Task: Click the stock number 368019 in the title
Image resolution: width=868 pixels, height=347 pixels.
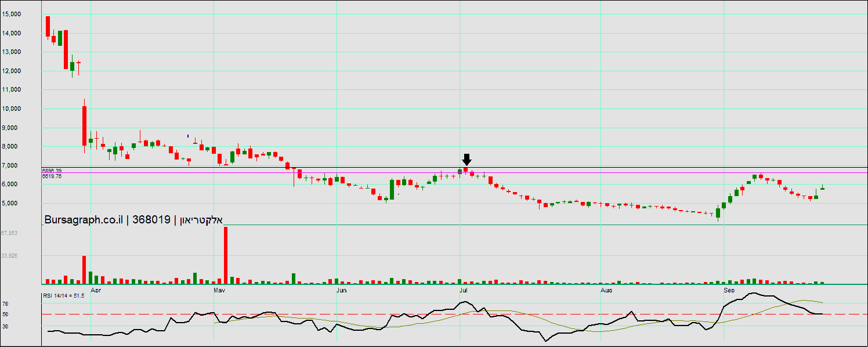Action: [151, 220]
